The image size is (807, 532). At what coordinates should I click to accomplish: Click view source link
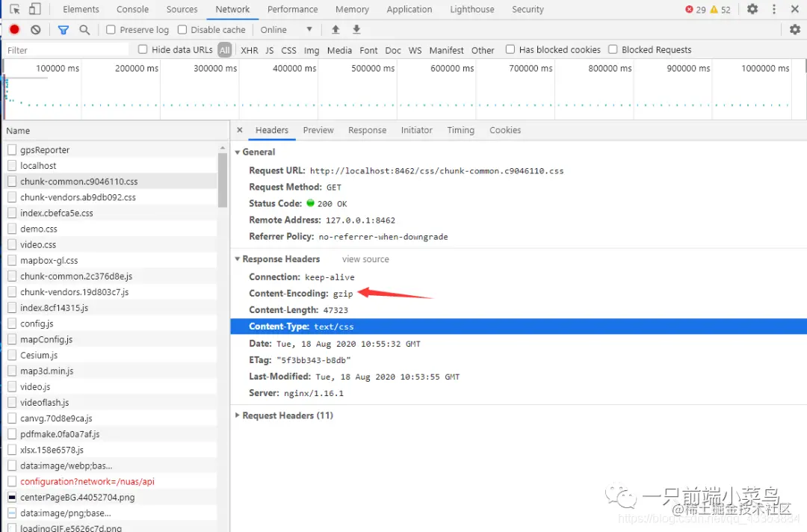(x=365, y=259)
